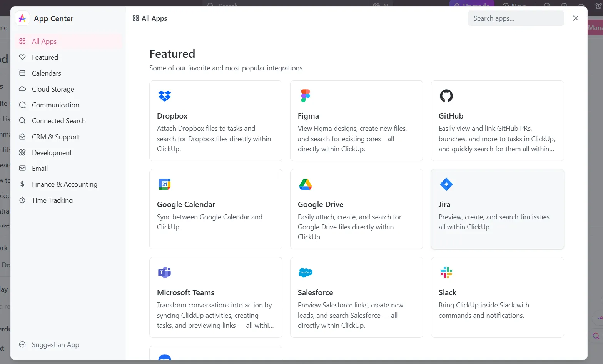Open the Google Calendar integration title

(x=186, y=204)
